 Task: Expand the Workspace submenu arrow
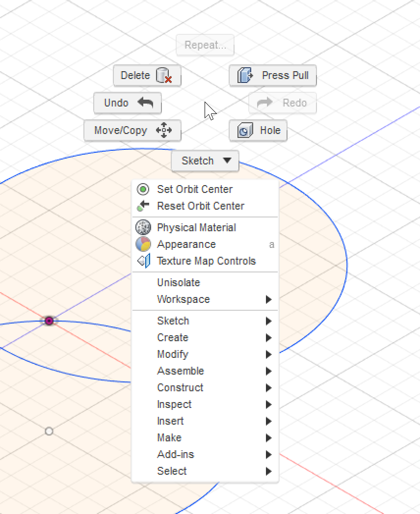269,299
